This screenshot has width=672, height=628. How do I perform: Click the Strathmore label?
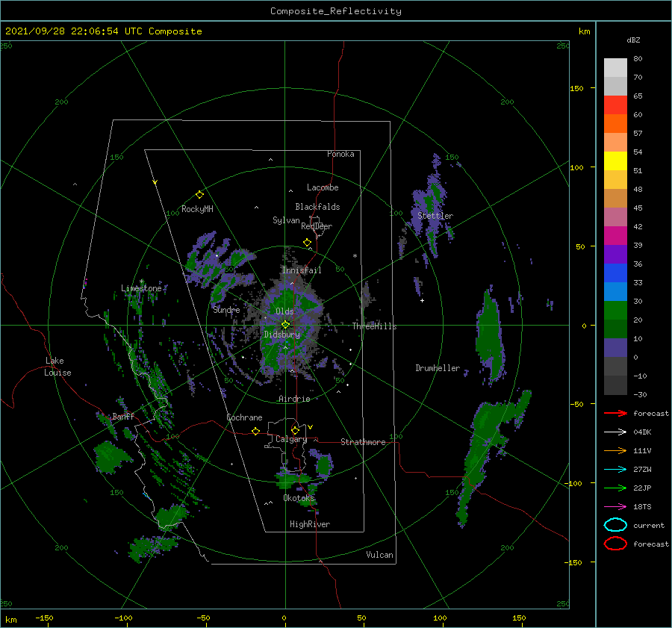click(363, 442)
